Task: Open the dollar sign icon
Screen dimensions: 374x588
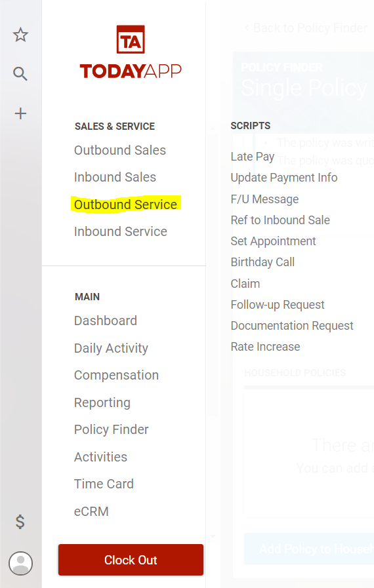Action: click(x=20, y=522)
